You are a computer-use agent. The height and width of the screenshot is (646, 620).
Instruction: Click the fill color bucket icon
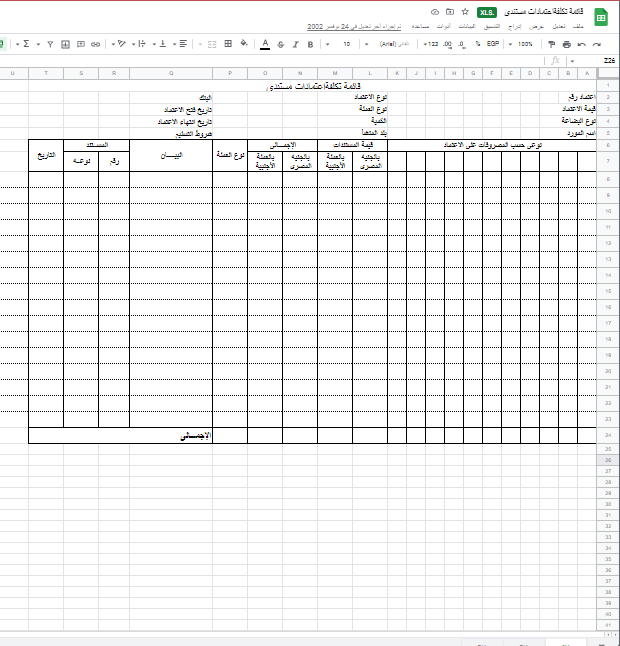coord(244,45)
